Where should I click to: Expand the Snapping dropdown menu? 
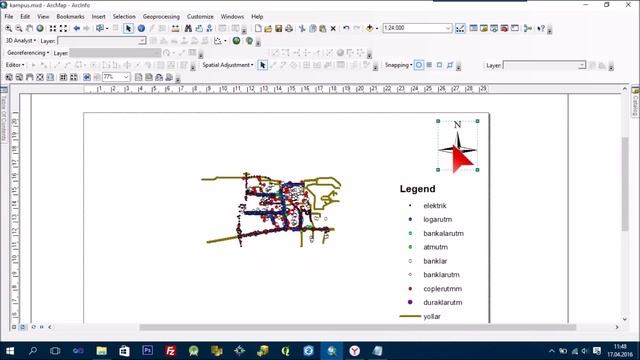point(398,65)
